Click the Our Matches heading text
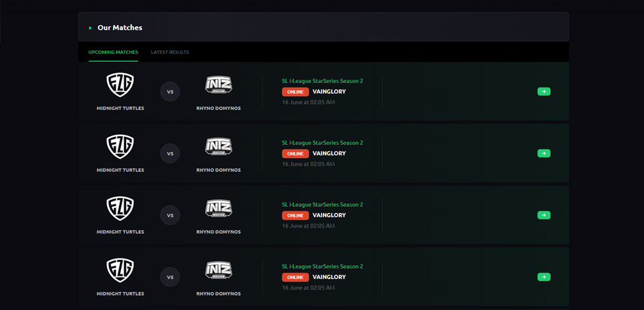 pyautogui.click(x=120, y=28)
